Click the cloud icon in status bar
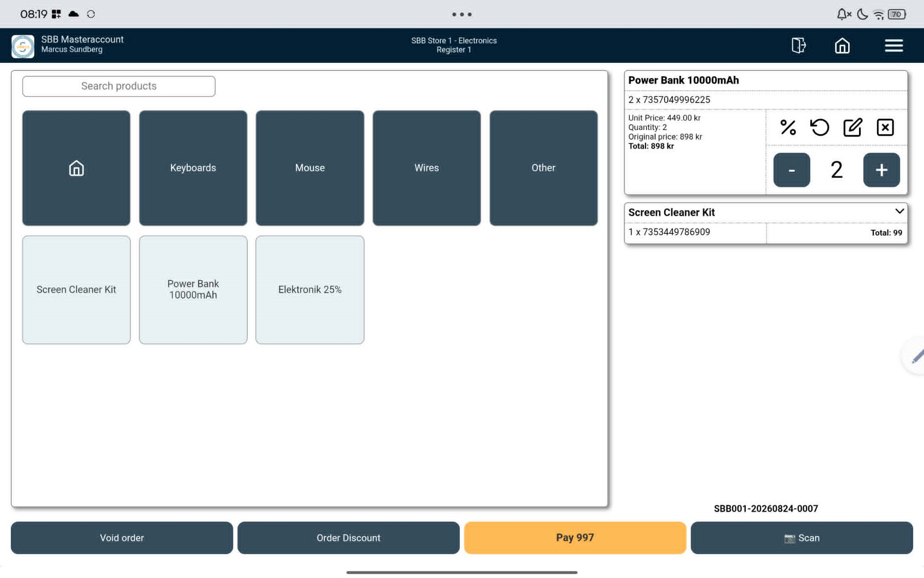924x578 pixels. tap(74, 14)
